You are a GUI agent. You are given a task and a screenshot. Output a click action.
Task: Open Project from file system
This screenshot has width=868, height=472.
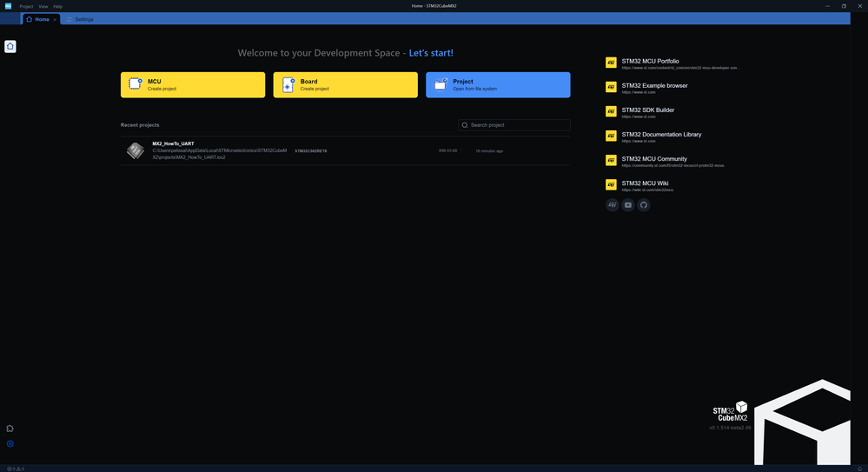498,85
